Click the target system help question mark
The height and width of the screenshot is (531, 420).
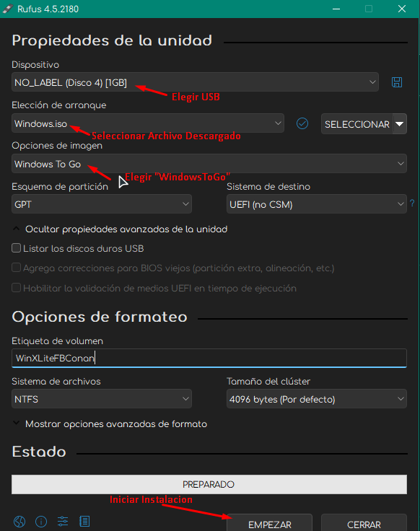[x=412, y=203]
